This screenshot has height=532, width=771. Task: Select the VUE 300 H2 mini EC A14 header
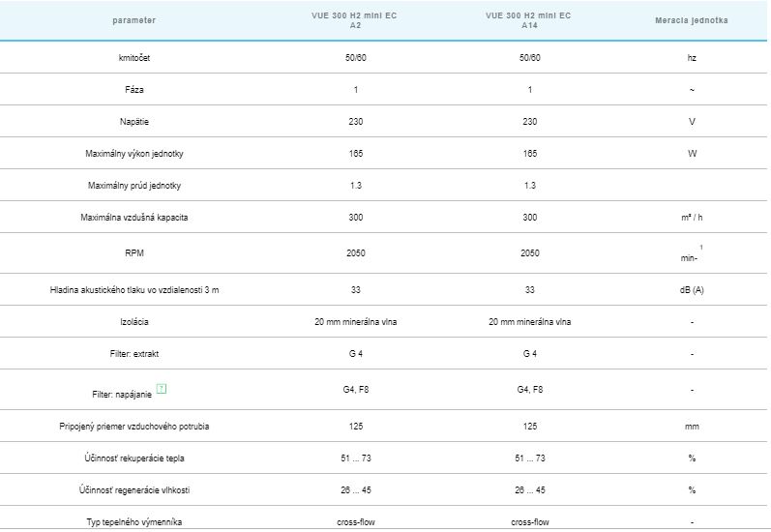tap(529, 20)
